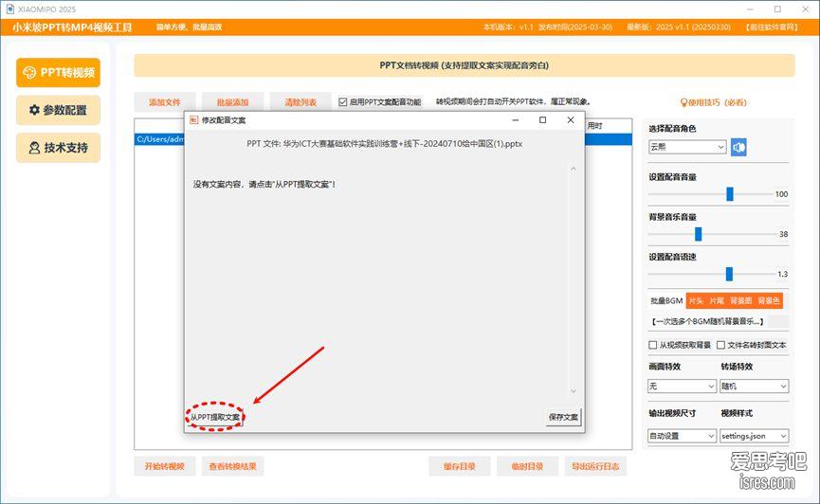Open the 使用技巧 (必看) tips link
The height and width of the screenshot is (504, 820).
713,102
